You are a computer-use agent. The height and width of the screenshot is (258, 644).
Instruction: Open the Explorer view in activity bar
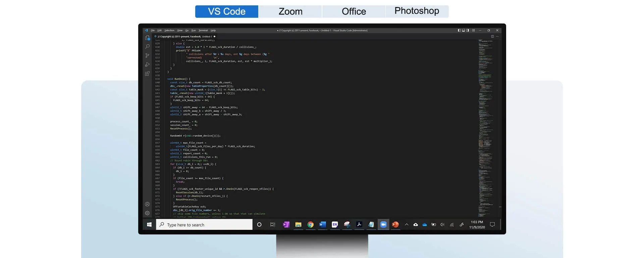[x=147, y=38]
